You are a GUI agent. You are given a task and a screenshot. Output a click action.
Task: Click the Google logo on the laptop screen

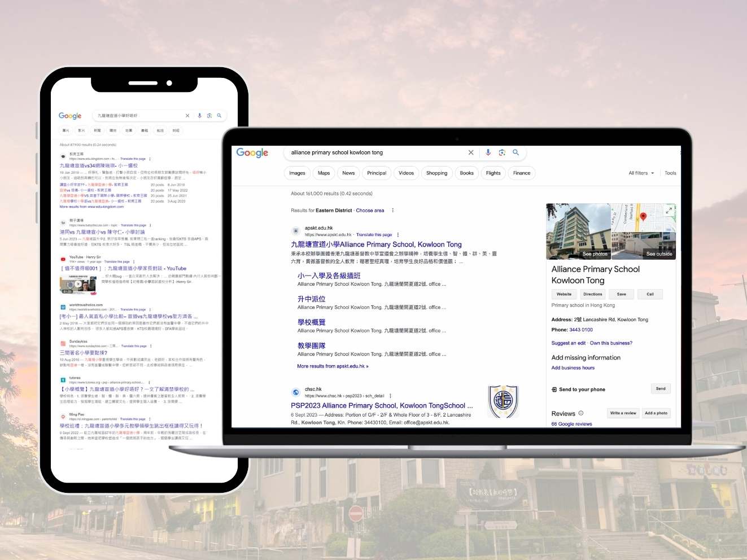pos(252,152)
